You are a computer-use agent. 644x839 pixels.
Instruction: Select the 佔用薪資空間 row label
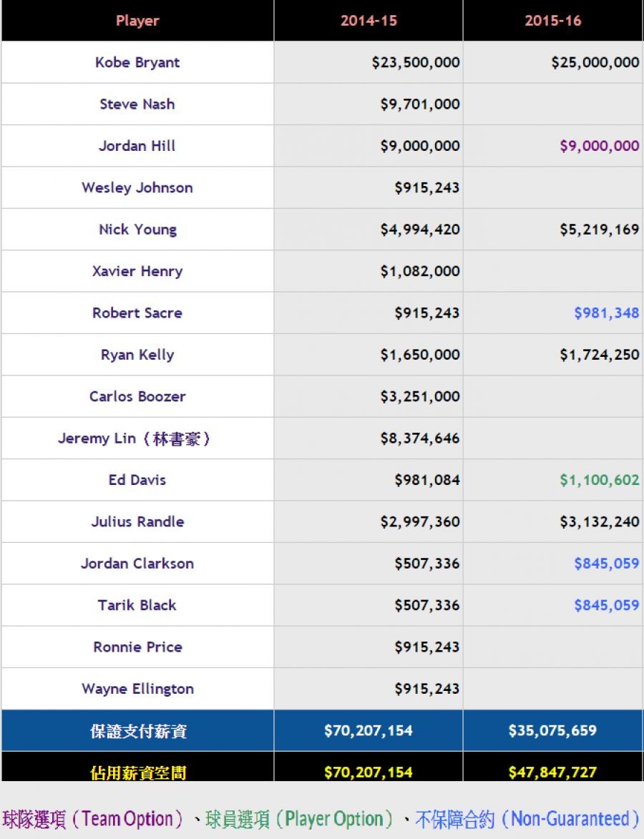[x=139, y=772]
